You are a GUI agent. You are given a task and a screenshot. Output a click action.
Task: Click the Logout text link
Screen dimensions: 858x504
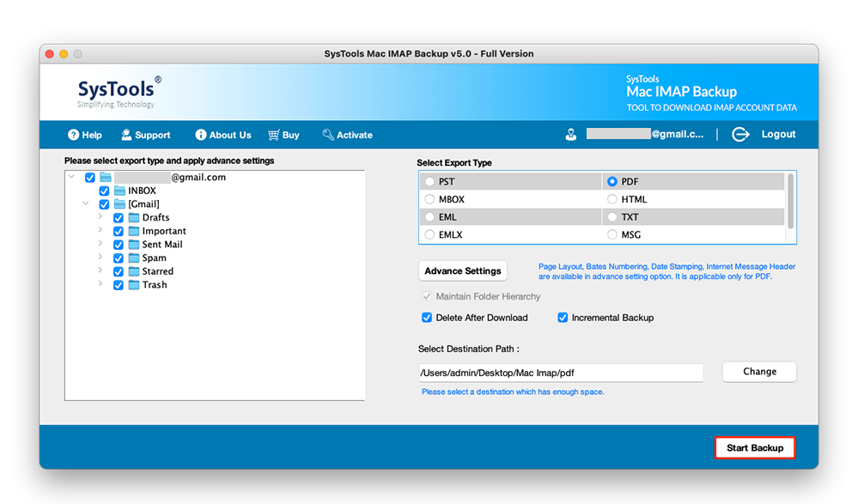click(x=778, y=134)
